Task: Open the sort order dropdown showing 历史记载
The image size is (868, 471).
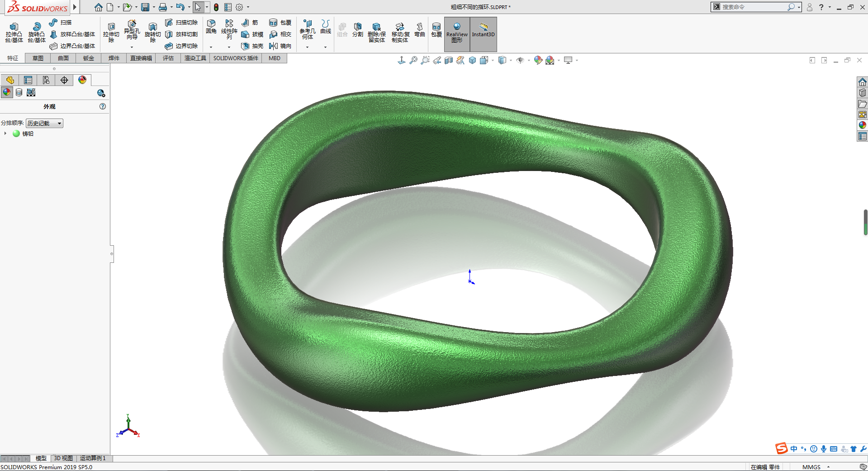Action: tap(44, 123)
